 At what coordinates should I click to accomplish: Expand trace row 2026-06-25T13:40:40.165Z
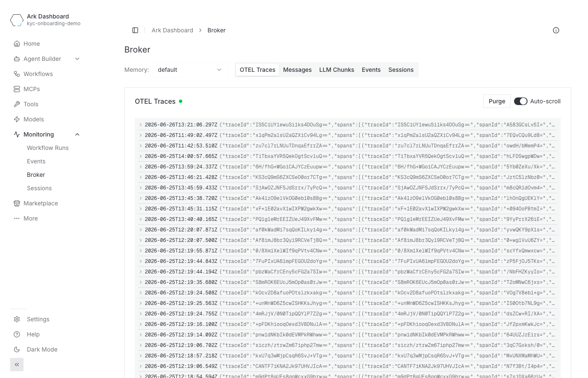pyautogui.click(x=141, y=219)
